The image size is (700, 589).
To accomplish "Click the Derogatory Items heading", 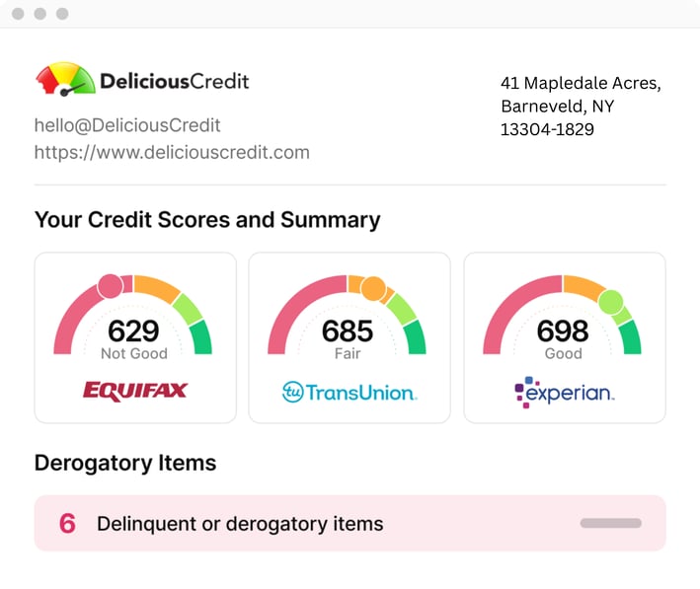I will pyautogui.click(x=125, y=463).
